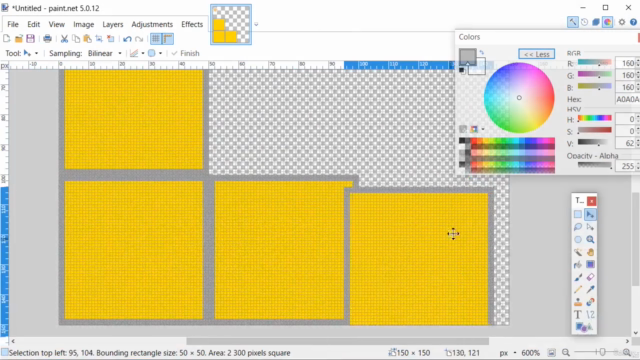
Task: Open the Tool chooser dropdown
Action: click(31, 53)
